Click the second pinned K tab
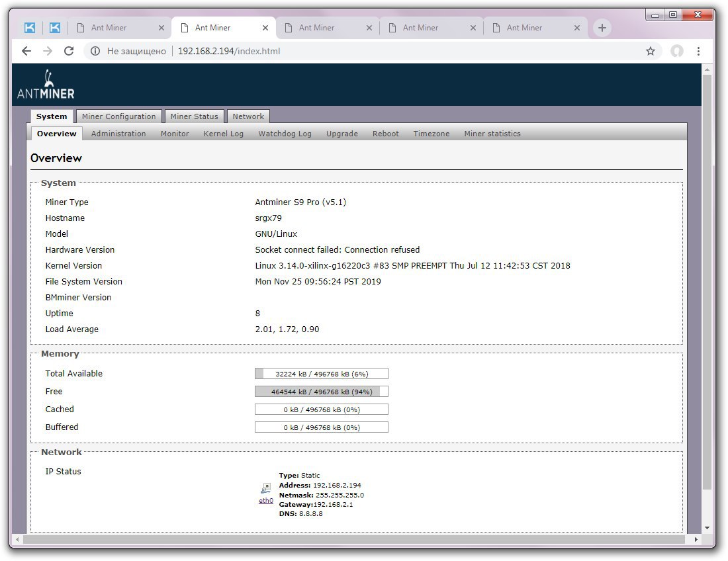The height and width of the screenshot is (561, 728). tap(55, 28)
